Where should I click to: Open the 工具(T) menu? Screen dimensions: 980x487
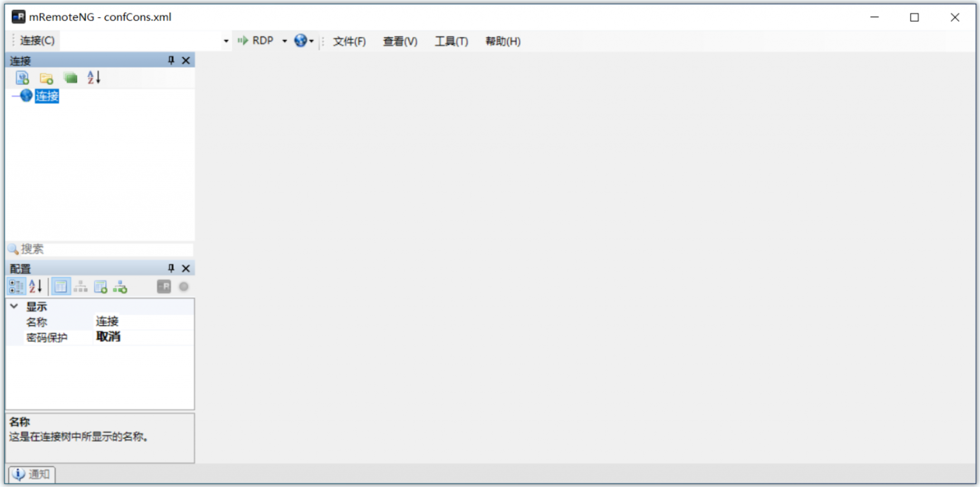pyautogui.click(x=451, y=41)
